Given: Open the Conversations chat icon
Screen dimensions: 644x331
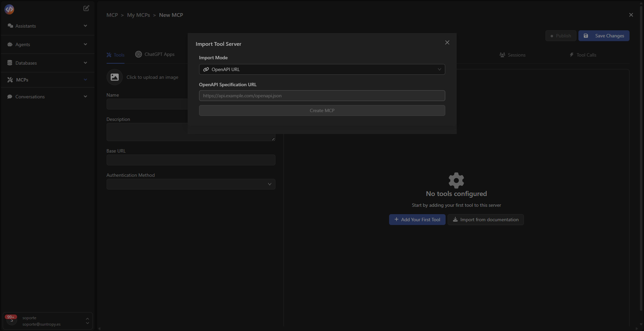Looking at the screenshot, I should click(x=10, y=97).
